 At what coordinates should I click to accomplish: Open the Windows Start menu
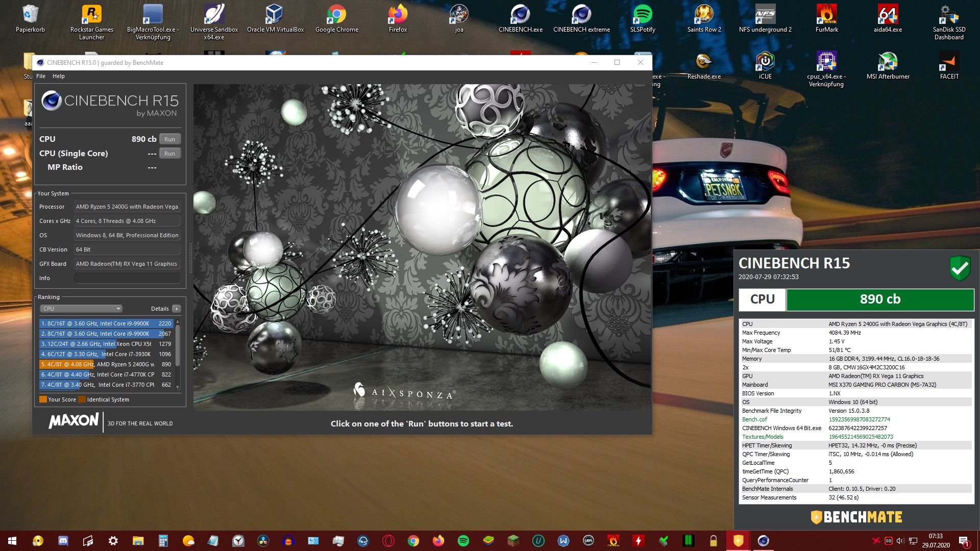(x=12, y=541)
